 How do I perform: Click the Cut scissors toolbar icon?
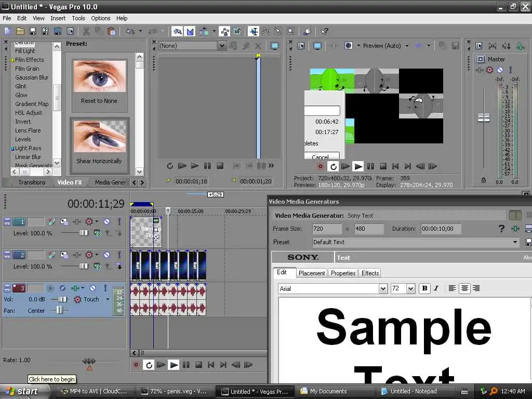pyautogui.click(x=86, y=32)
